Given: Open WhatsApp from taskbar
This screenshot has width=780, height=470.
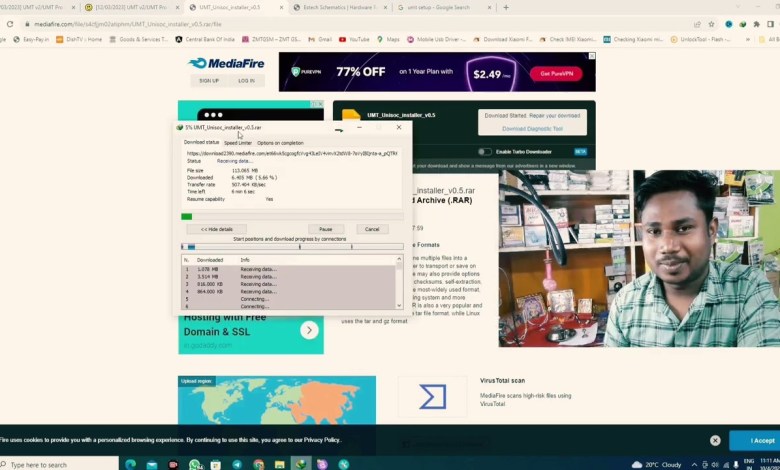Looking at the screenshot, I should tap(195, 464).
